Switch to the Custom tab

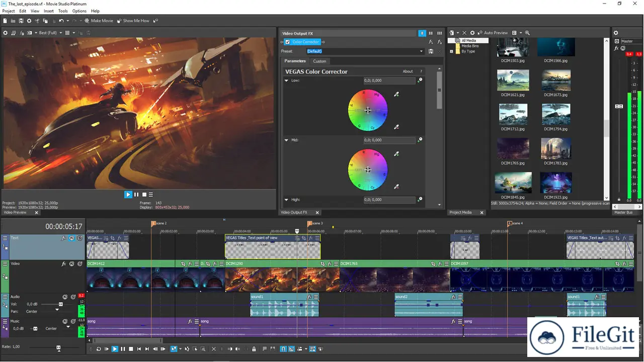point(319,61)
